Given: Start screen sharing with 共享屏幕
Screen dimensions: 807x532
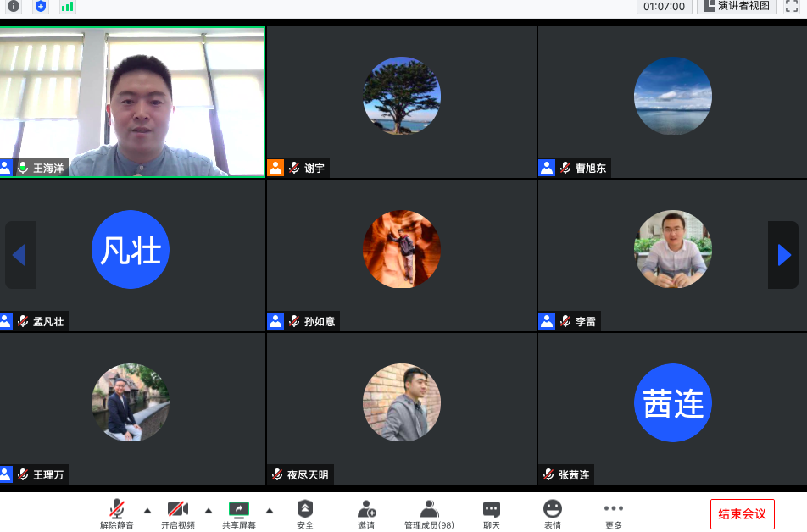Looking at the screenshot, I should point(239,513).
